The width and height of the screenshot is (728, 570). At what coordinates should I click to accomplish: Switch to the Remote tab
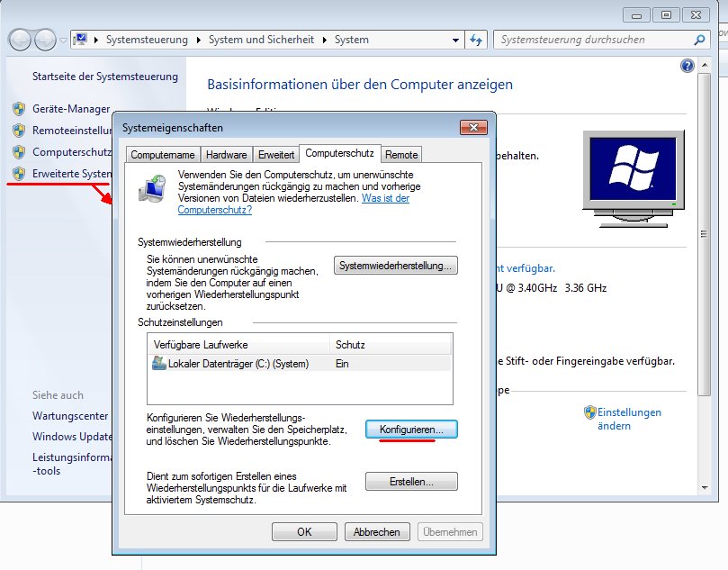401,155
